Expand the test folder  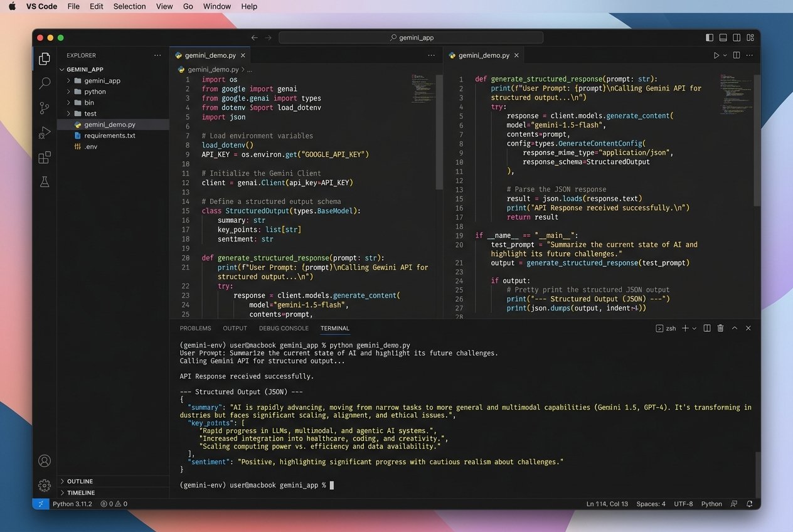[x=114, y=114]
